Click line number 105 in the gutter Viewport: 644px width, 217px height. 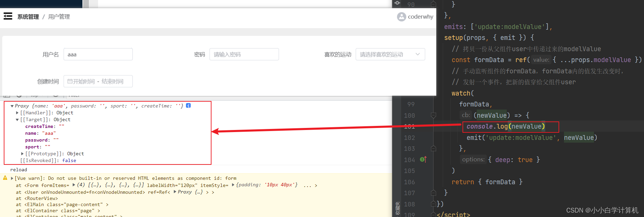tap(409, 171)
